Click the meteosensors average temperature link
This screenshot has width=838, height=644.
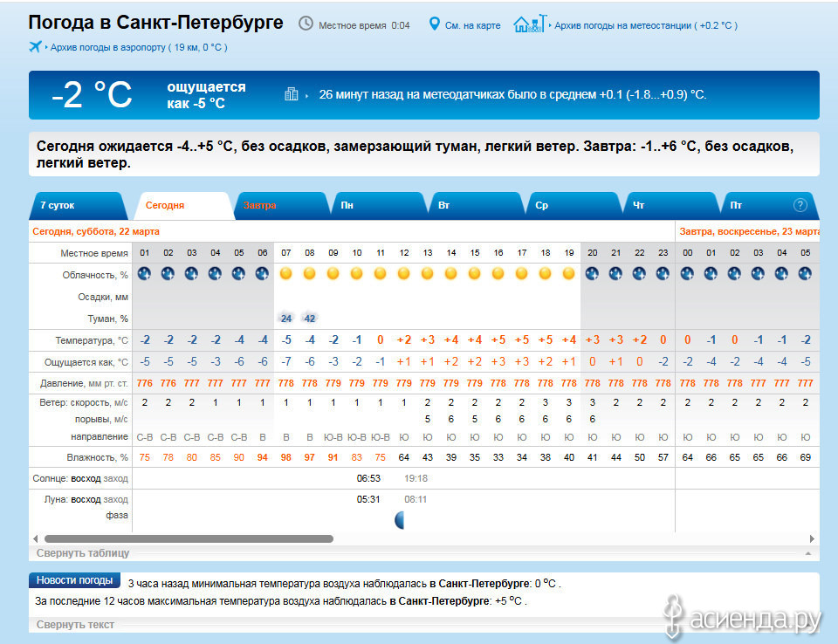click(x=512, y=94)
